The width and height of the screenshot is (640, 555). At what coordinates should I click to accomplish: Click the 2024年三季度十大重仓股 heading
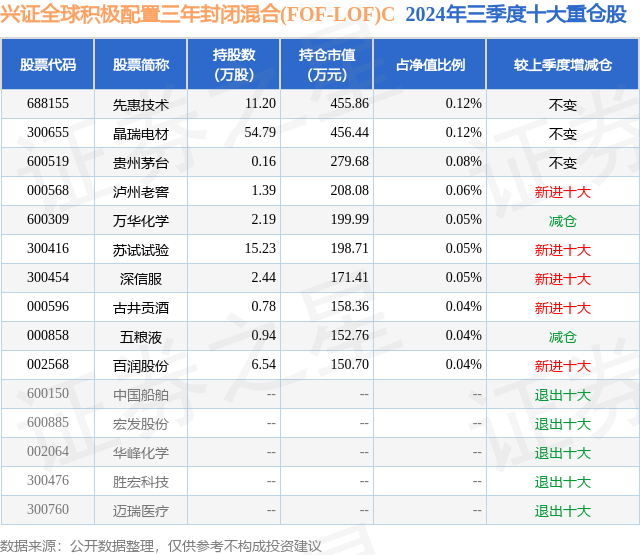pyautogui.click(x=516, y=15)
